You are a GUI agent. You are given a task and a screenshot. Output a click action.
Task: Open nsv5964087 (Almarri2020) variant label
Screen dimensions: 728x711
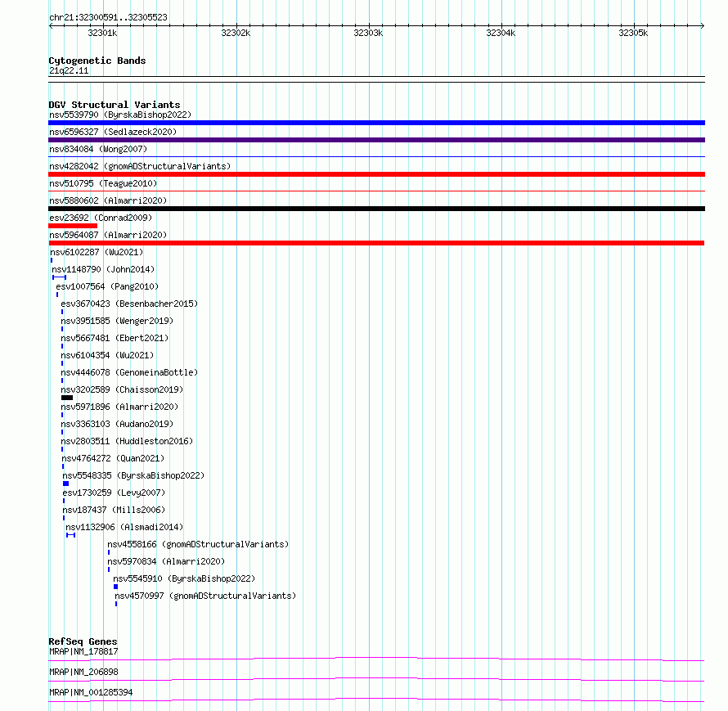coord(108,235)
